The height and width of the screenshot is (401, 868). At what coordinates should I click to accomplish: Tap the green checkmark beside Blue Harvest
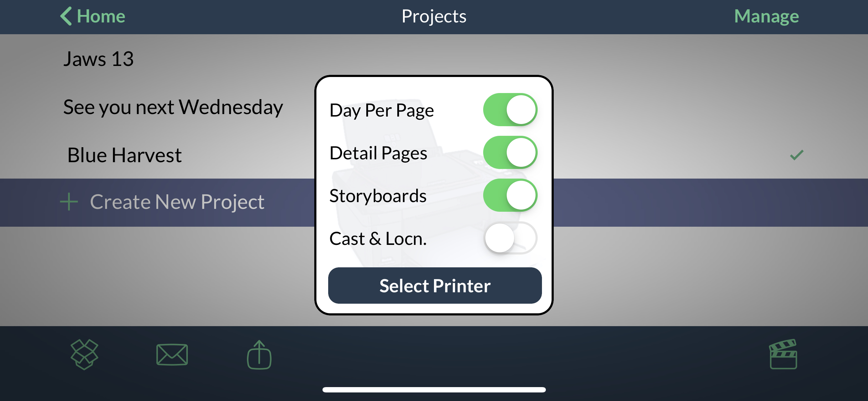pyautogui.click(x=796, y=155)
